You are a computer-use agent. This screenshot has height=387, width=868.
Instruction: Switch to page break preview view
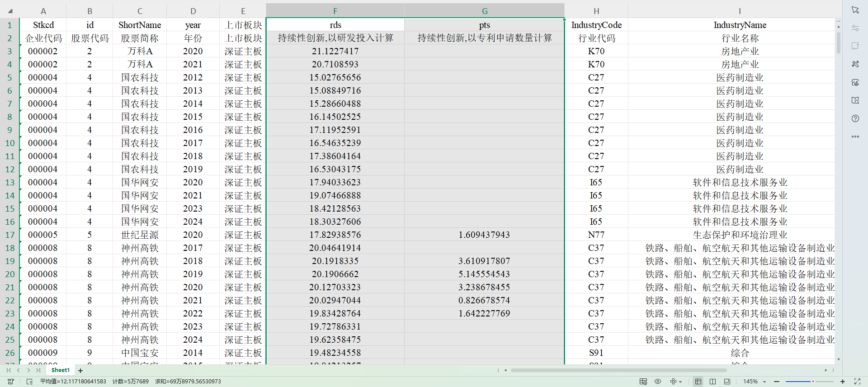click(x=712, y=382)
